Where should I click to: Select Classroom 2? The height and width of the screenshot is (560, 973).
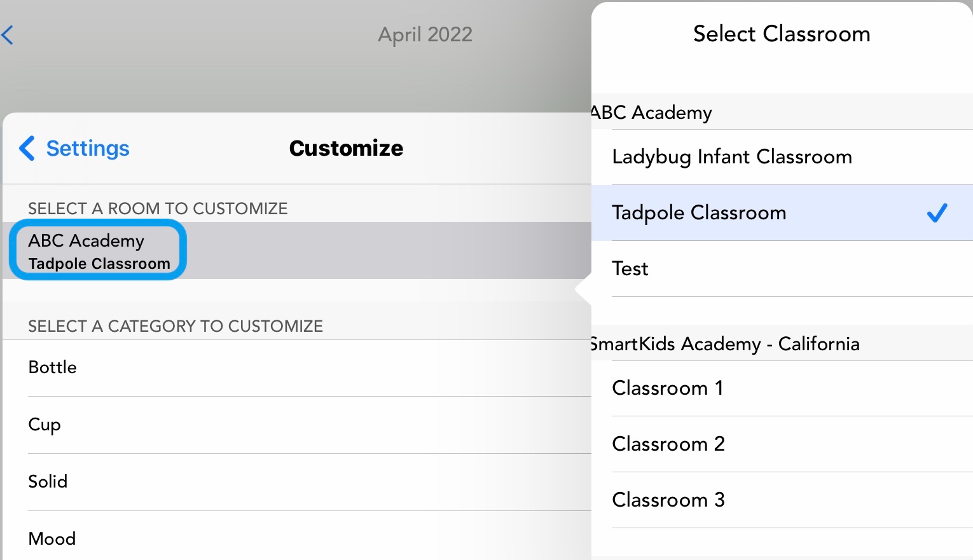pos(668,444)
